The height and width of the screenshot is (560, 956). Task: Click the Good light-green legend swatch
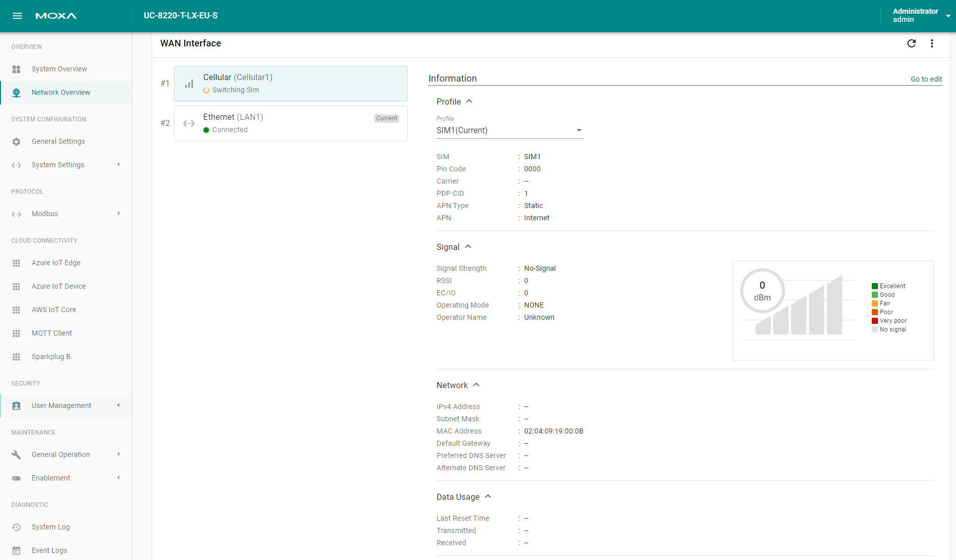[875, 295]
